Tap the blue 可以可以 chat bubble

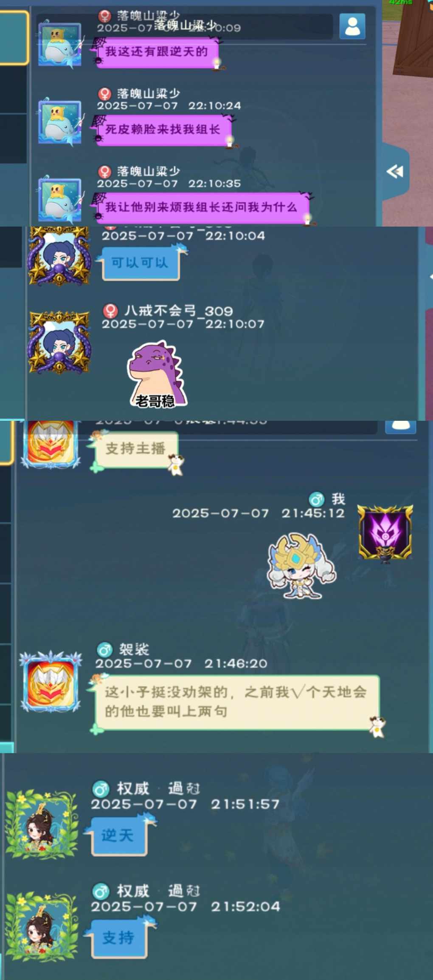coord(140,263)
